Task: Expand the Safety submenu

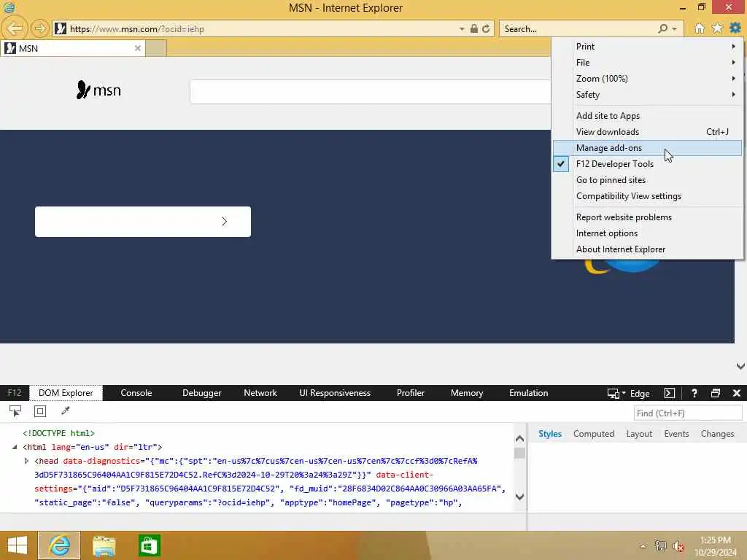Action: (x=648, y=94)
